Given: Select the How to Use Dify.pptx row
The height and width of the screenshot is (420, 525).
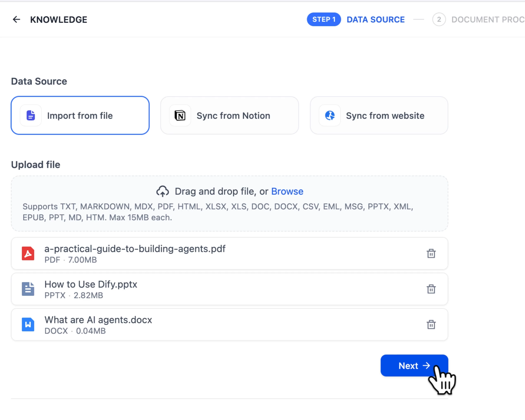Looking at the screenshot, I should pyautogui.click(x=219, y=289).
